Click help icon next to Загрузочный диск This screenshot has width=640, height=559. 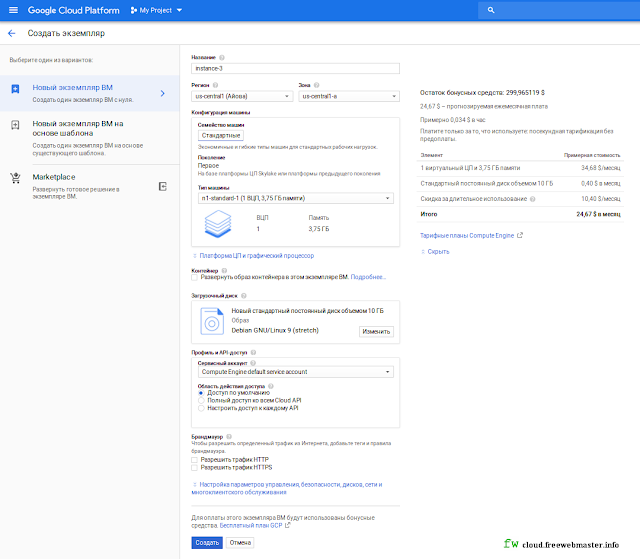coord(244,296)
